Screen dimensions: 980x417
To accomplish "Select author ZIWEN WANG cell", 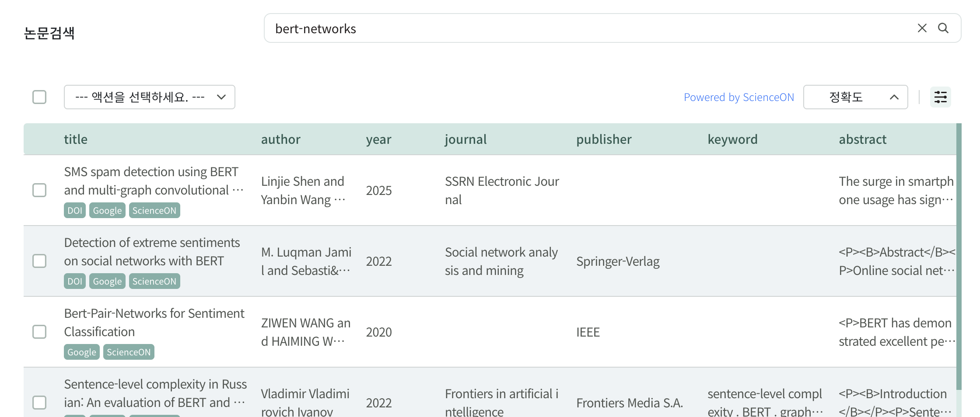I will pyautogui.click(x=306, y=332).
